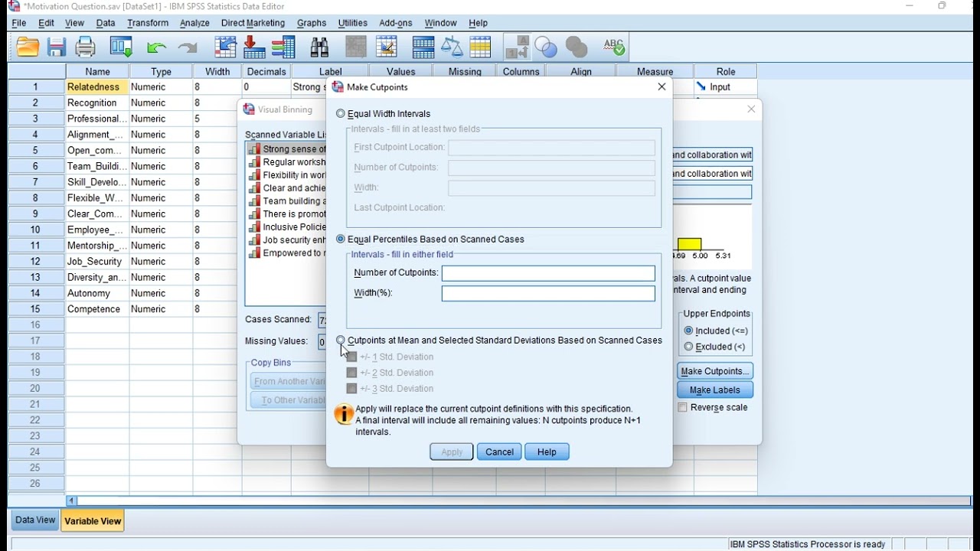Open the Direct Marketing menu

pyautogui.click(x=253, y=23)
